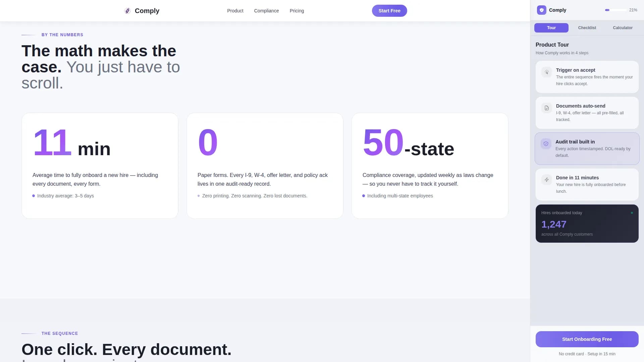The width and height of the screenshot is (644, 362).
Task: Click 'across all Comply customers' text
Action: click(567, 234)
